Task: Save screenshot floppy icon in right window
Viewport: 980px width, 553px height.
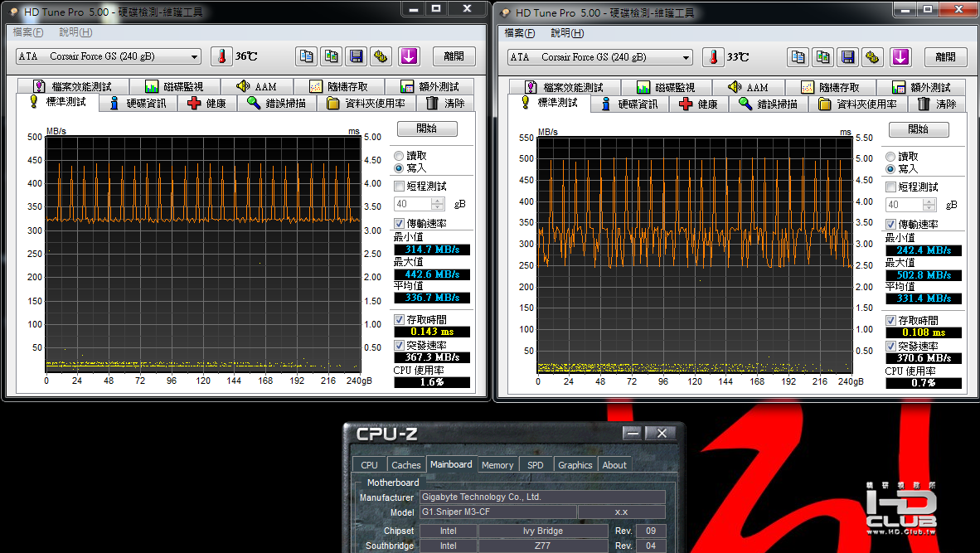Action: pos(848,57)
